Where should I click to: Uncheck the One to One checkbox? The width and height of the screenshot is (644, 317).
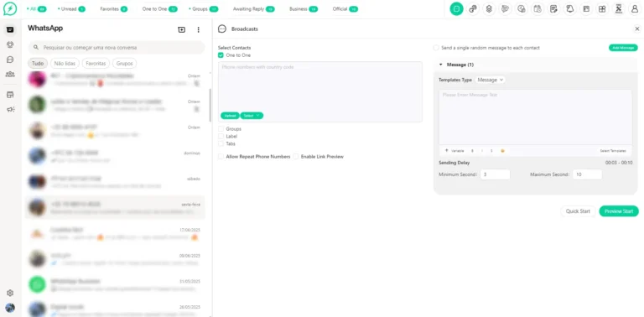(x=221, y=55)
